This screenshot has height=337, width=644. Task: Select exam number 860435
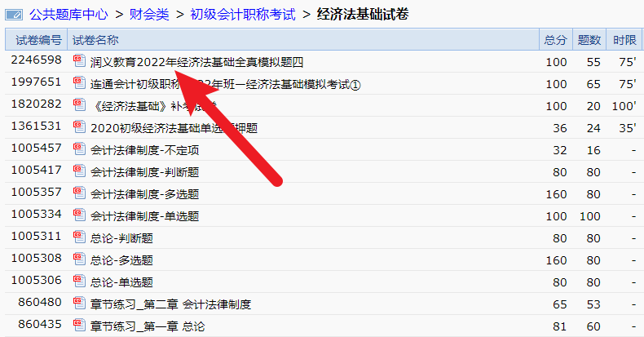[x=40, y=324]
